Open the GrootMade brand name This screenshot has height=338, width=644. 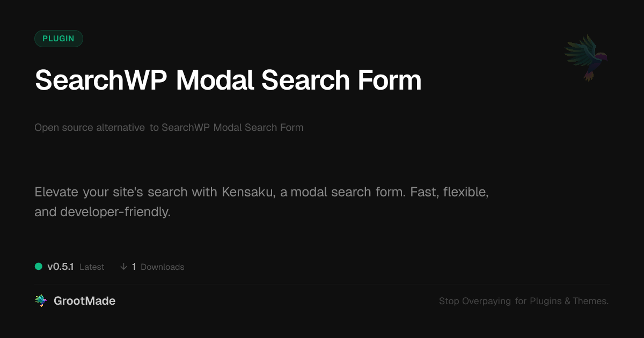pos(84,301)
